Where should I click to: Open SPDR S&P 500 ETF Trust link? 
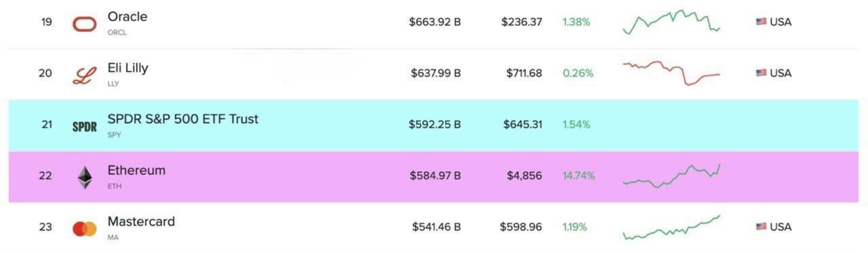183,119
